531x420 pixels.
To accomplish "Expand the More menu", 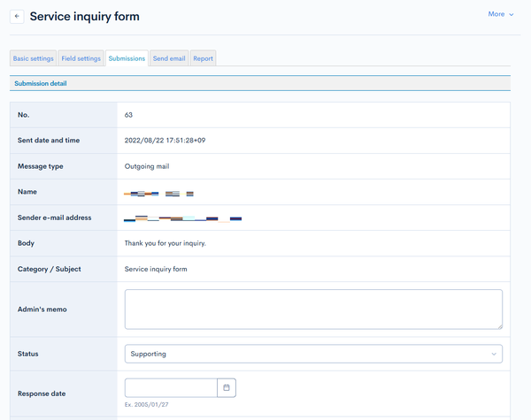I will 501,14.
